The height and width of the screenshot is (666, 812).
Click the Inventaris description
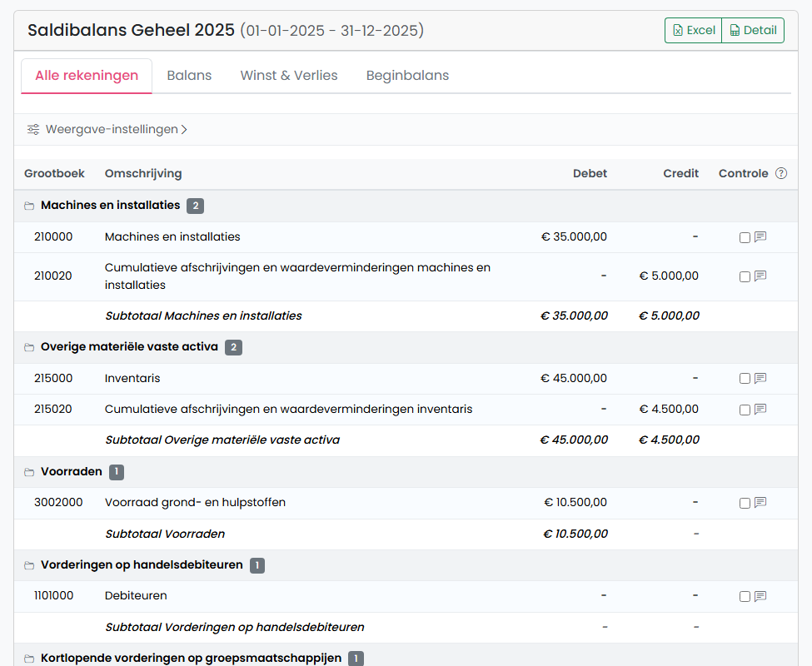[132, 378]
